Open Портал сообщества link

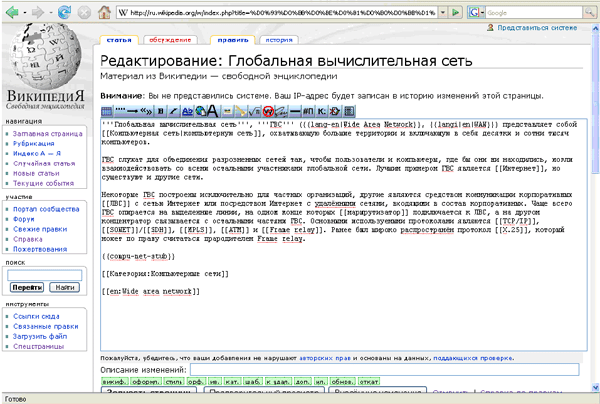(46, 209)
